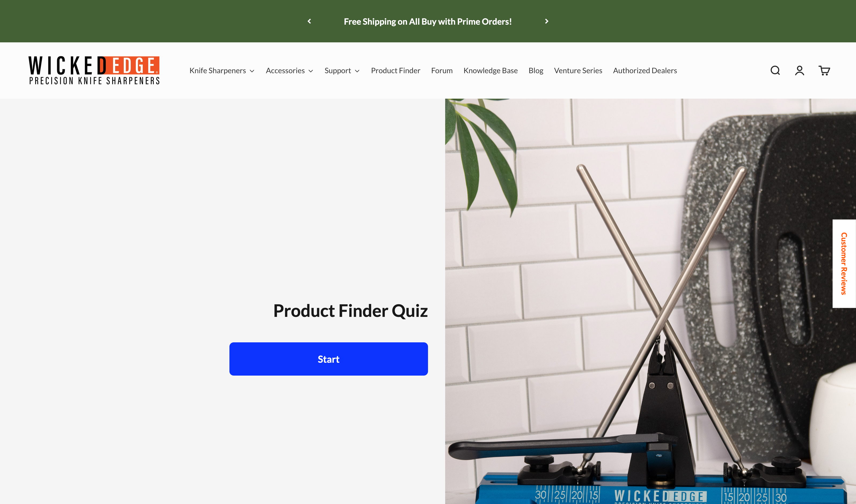Show previous announcement with left arrow
The width and height of the screenshot is (856, 504).
pos(309,21)
